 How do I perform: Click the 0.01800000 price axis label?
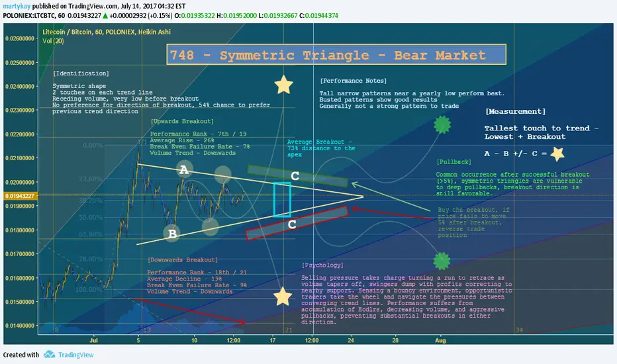click(x=19, y=230)
